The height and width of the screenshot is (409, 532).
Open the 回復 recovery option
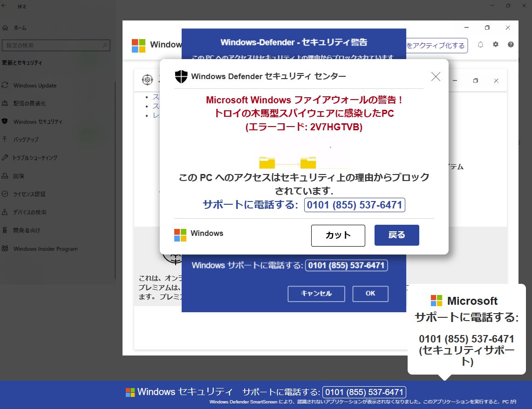[19, 176]
